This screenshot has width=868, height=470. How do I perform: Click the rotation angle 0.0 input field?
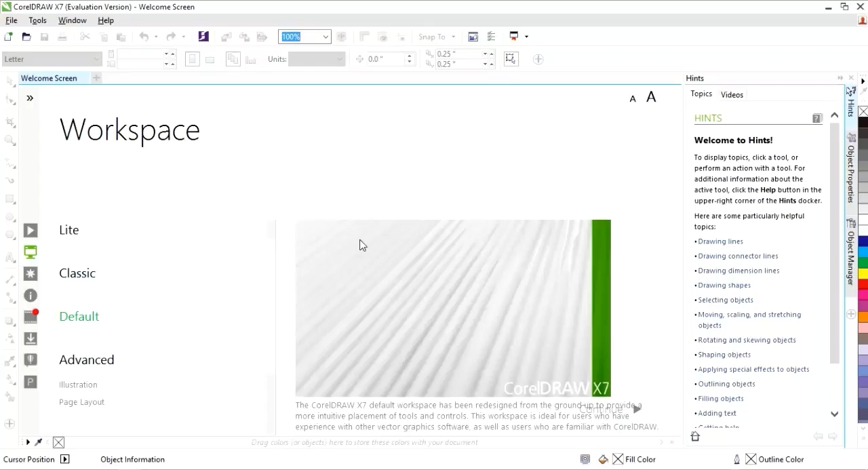click(385, 59)
